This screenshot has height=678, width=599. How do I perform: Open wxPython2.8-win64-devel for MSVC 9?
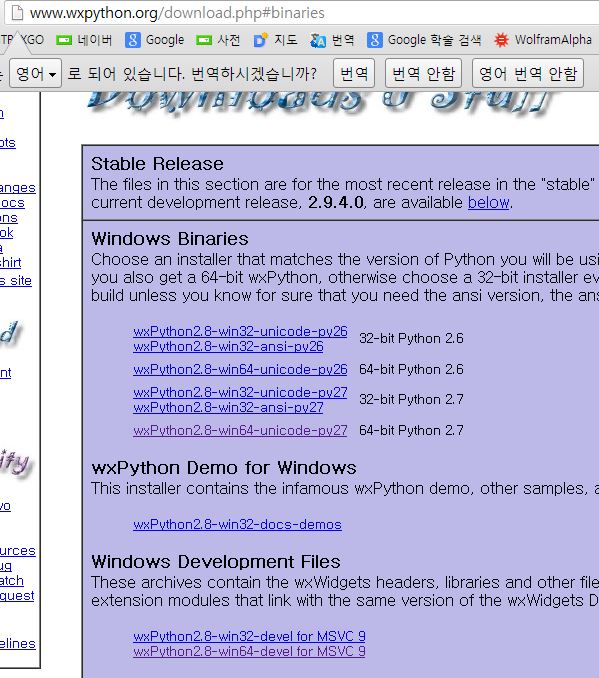point(249,651)
